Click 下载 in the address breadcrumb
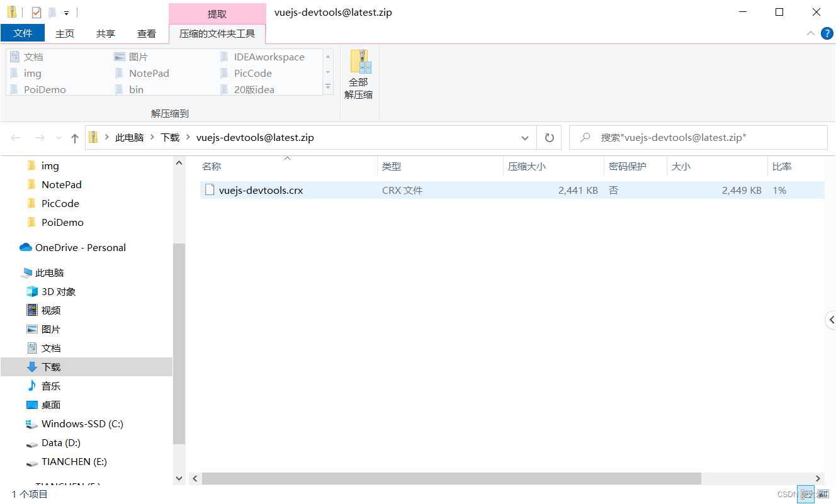Screen dimensions: 836x504 click(x=170, y=138)
